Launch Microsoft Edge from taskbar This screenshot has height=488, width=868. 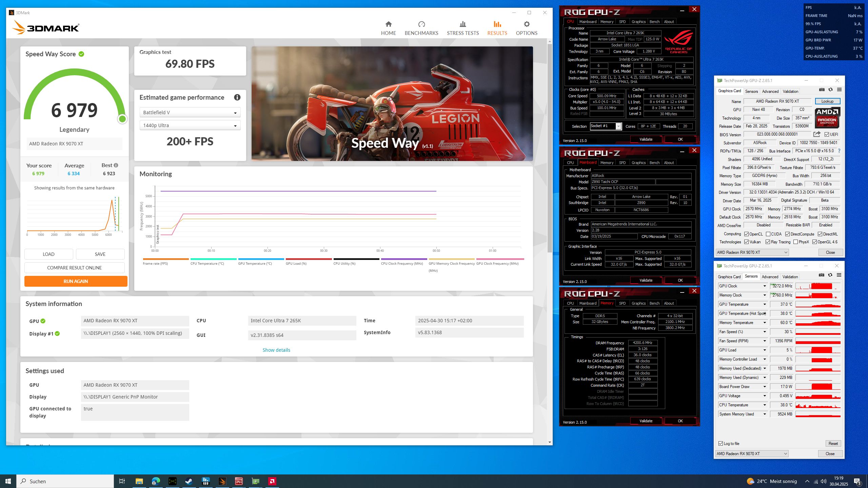click(x=156, y=481)
